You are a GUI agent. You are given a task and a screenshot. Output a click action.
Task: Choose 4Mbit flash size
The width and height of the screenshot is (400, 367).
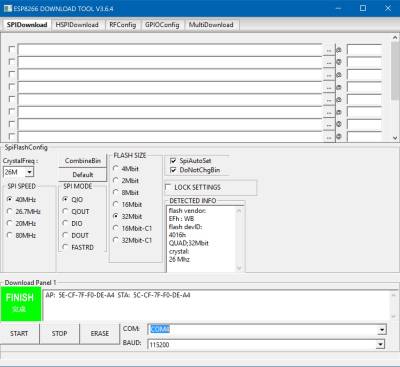click(x=126, y=169)
